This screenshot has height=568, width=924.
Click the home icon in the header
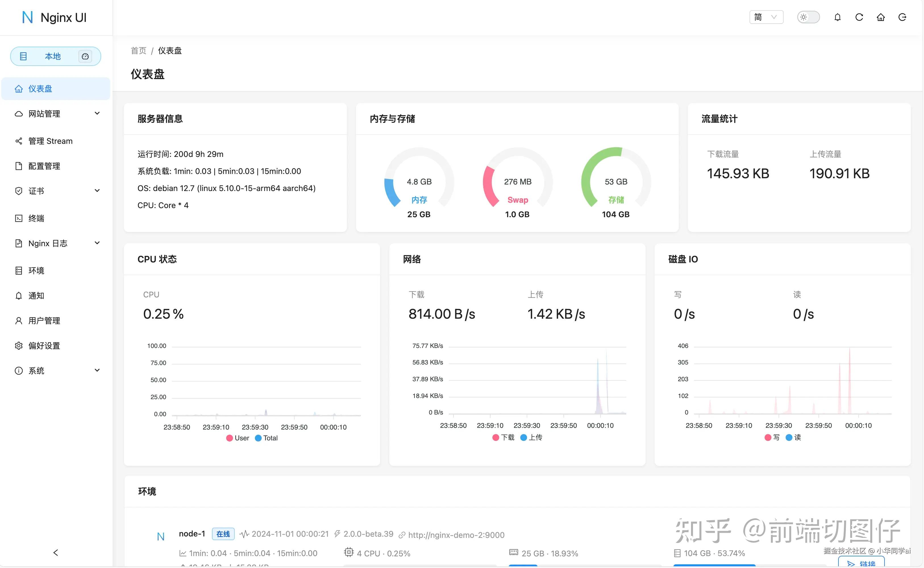pyautogui.click(x=881, y=17)
